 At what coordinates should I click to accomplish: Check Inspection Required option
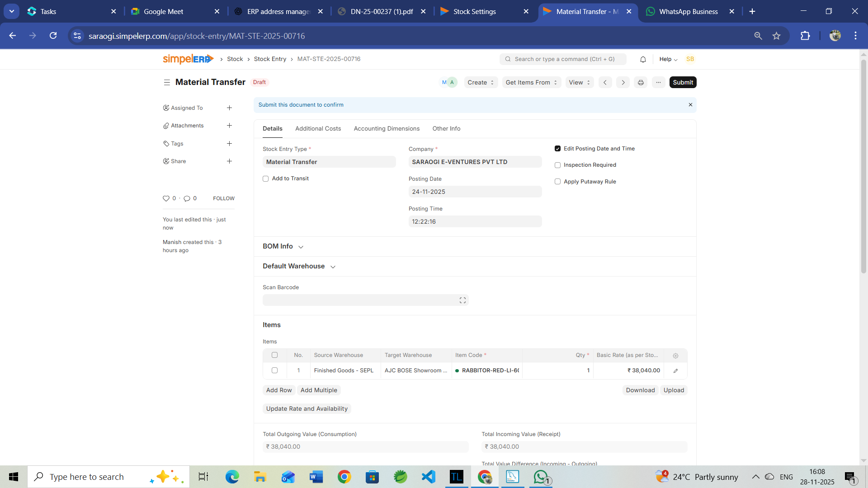point(557,165)
